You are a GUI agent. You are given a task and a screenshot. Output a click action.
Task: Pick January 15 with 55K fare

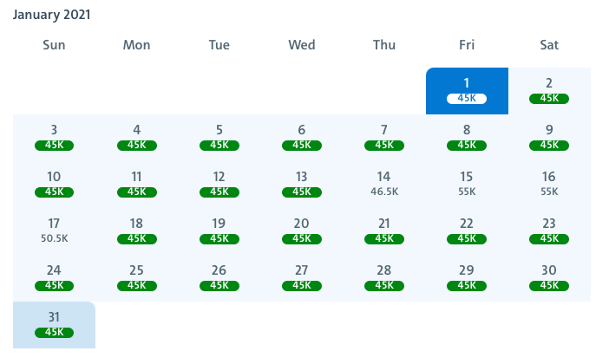click(x=466, y=184)
